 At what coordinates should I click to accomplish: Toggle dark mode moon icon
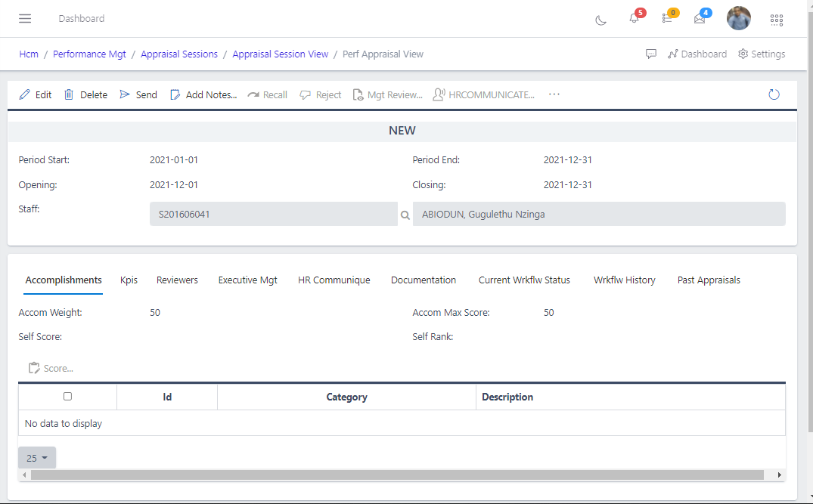(x=601, y=20)
